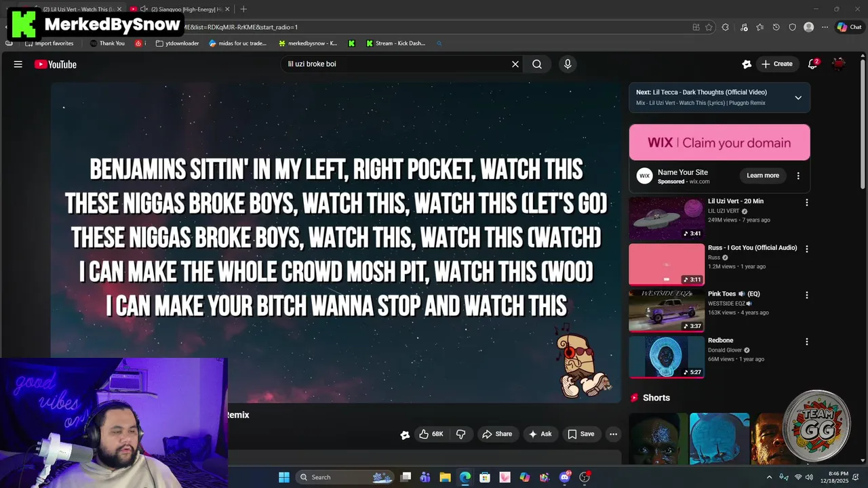The image size is (868, 488).
Task: Unmute the Sianqyoo tab speaker icon
Action: click(144, 9)
